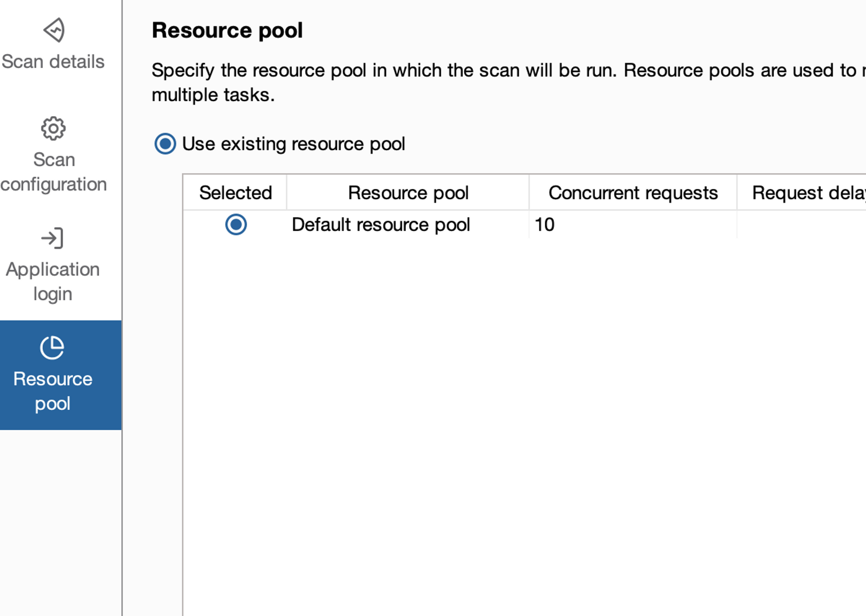Sort by Resource pool column header
866x616 pixels.
(x=408, y=193)
